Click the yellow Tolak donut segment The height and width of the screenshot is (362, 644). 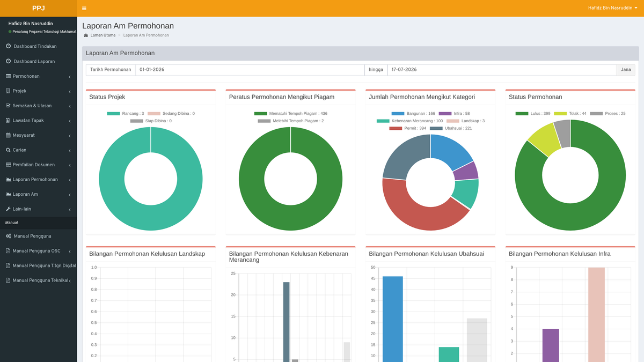click(544, 138)
